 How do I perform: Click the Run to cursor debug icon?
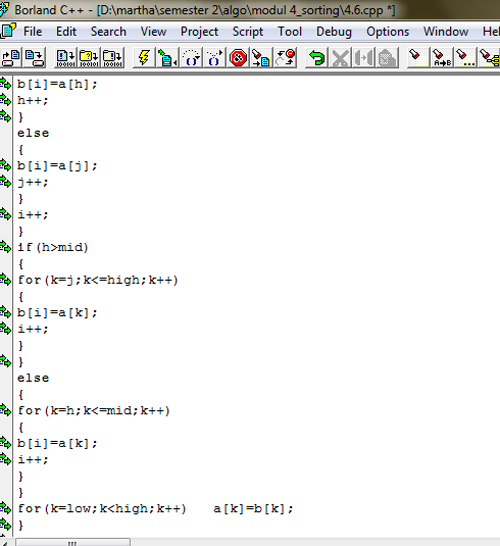[167, 57]
